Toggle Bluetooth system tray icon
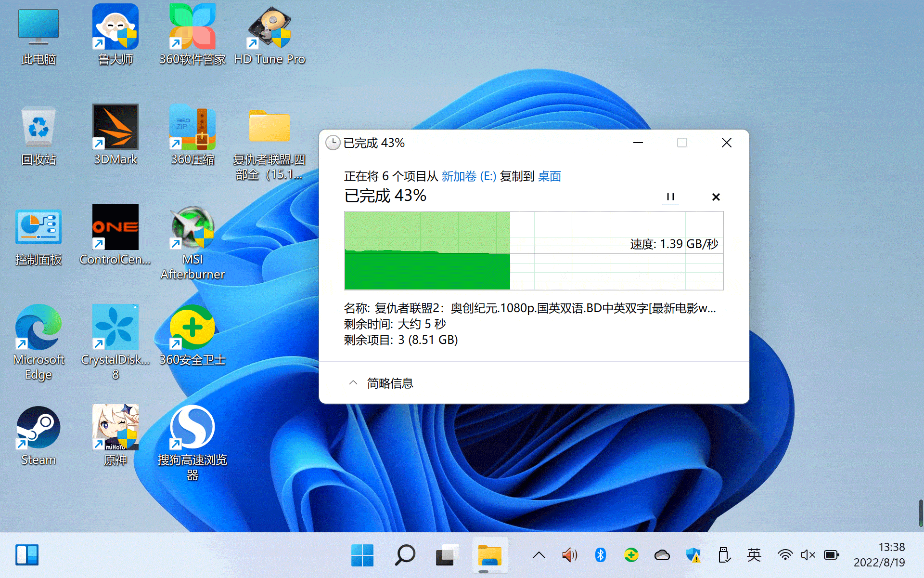This screenshot has width=924, height=578. (599, 555)
